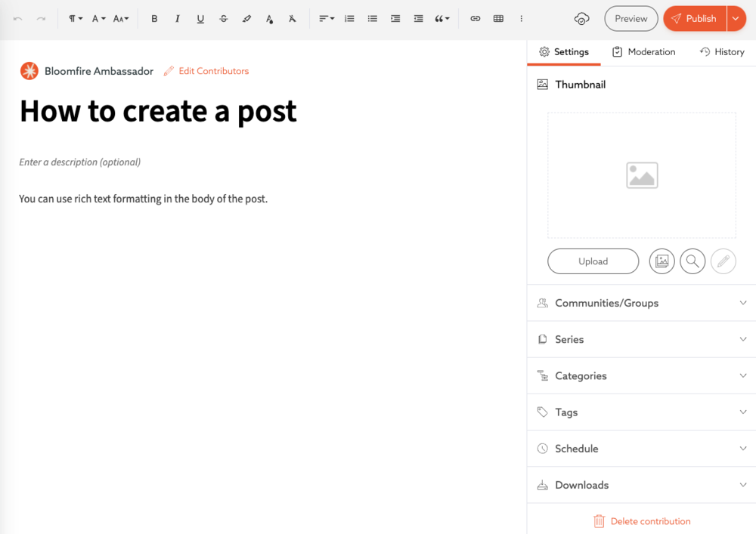756x534 pixels.
Task: Publish the post
Action: [695, 18]
